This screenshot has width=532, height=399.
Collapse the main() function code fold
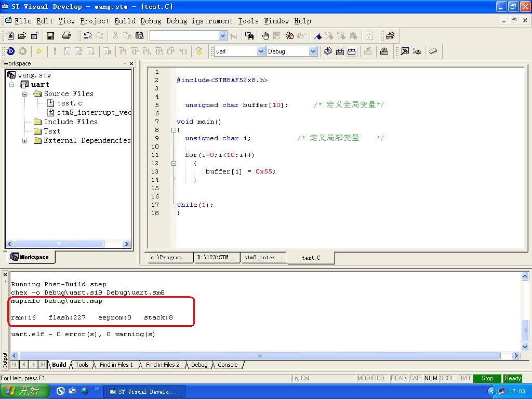click(x=174, y=130)
